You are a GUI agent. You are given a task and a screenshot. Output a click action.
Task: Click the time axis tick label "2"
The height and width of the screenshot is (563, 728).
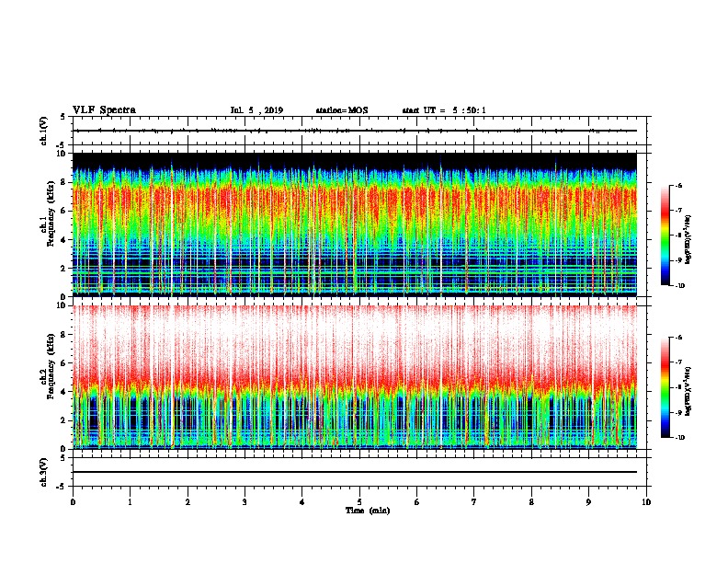point(188,502)
